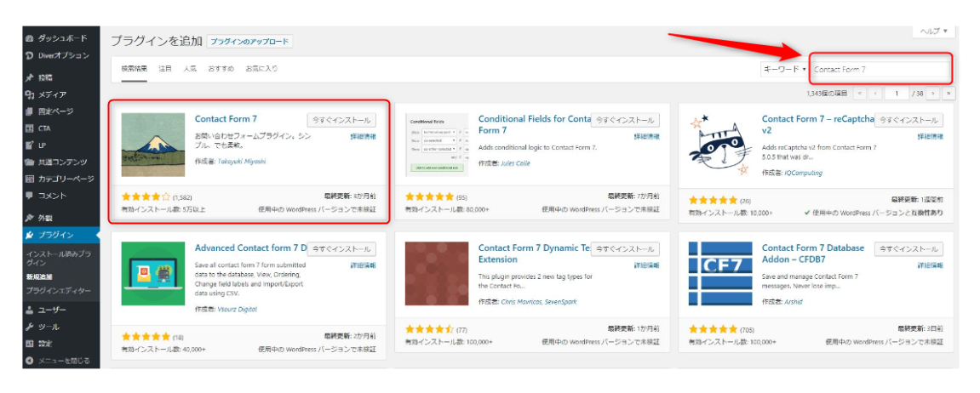Open the ダッシュボード menu icon in sidebar
Image resolution: width=980 pixels, height=393 pixels.
pos(30,38)
